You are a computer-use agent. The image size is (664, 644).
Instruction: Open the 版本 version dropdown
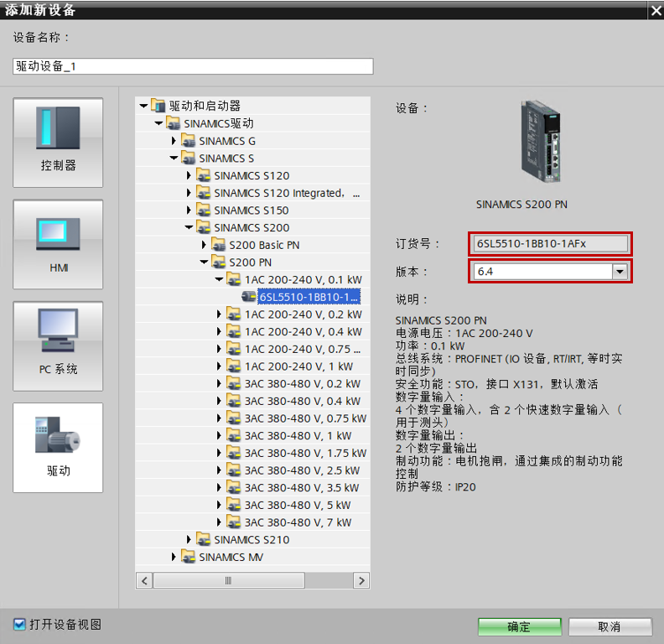click(620, 271)
